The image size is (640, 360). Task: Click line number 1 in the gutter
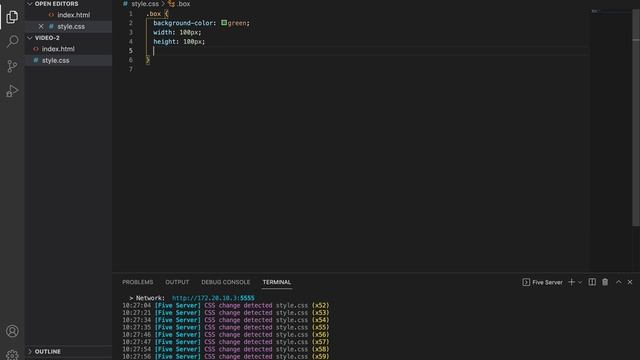click(x=131, y=14)
